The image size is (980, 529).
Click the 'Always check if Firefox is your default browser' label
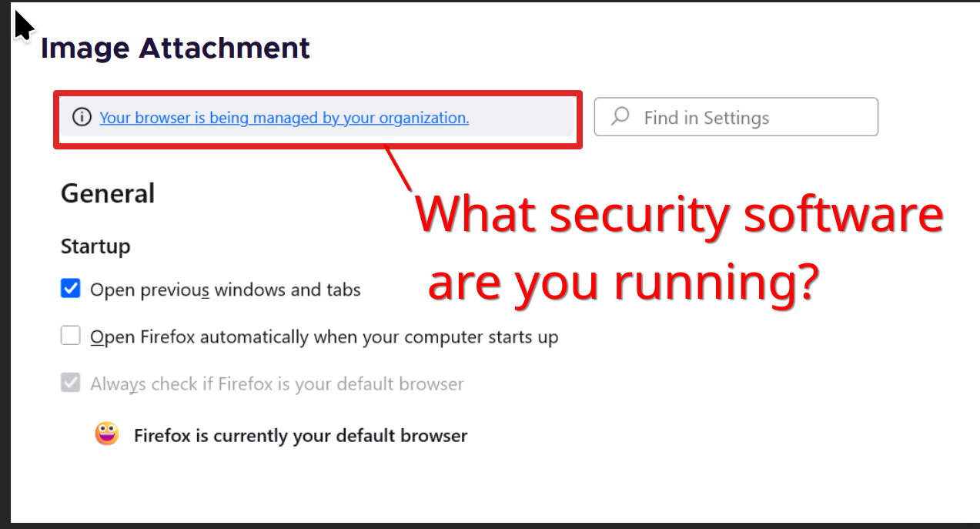click(277, 383)
